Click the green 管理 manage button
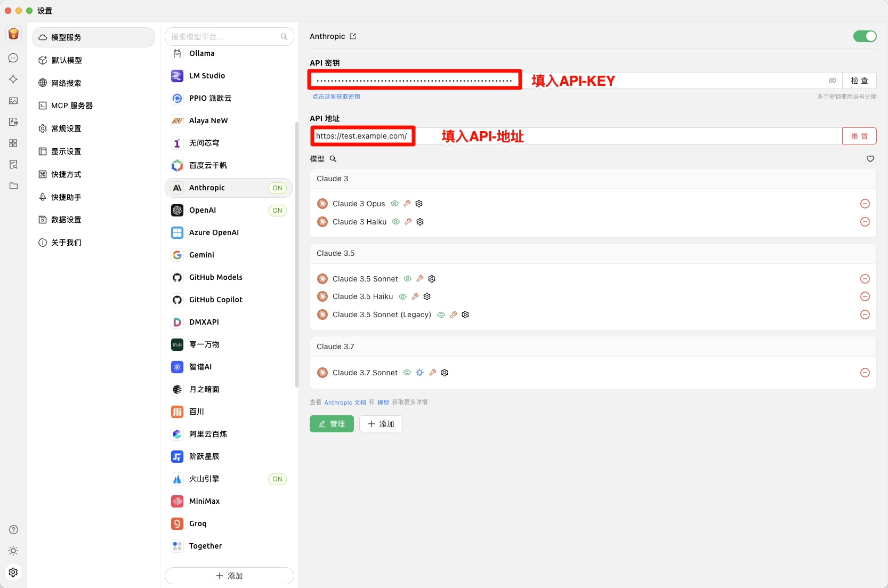888x588 pixels. [332, 424]
